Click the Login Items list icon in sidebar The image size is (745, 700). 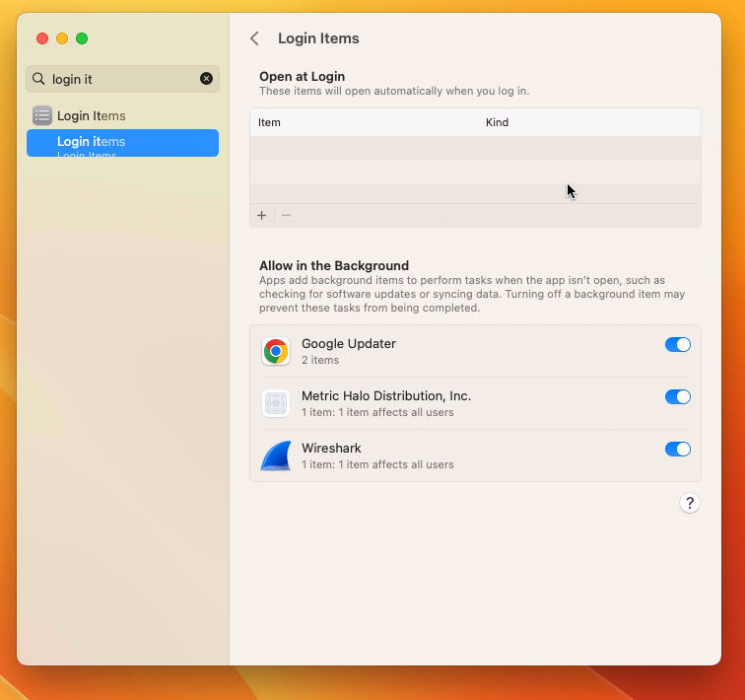pos(42,115)
